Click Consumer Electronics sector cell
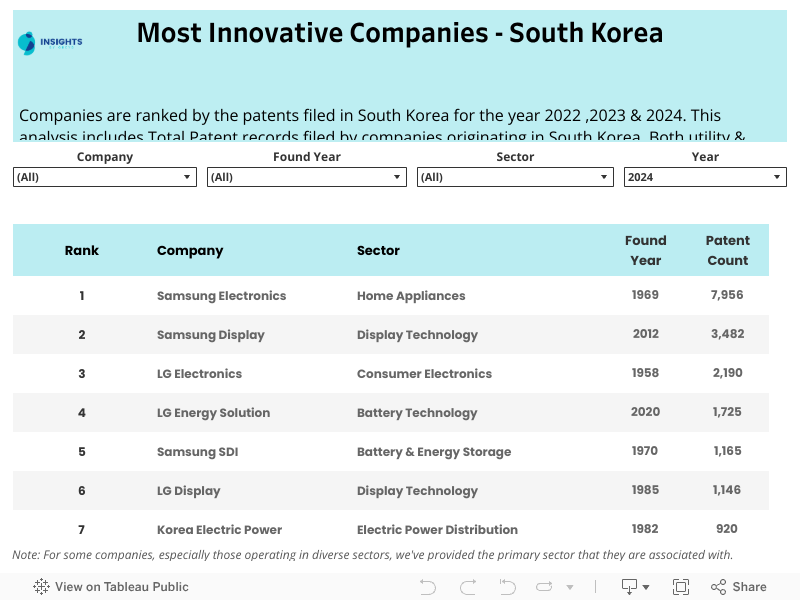Image resolution: width=800 pixels, height=600 pixels. (424, 373)
